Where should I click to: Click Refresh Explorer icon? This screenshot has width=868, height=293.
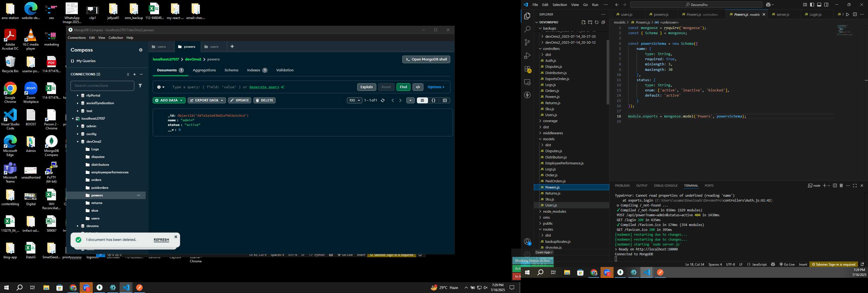(x=597, y=22)
